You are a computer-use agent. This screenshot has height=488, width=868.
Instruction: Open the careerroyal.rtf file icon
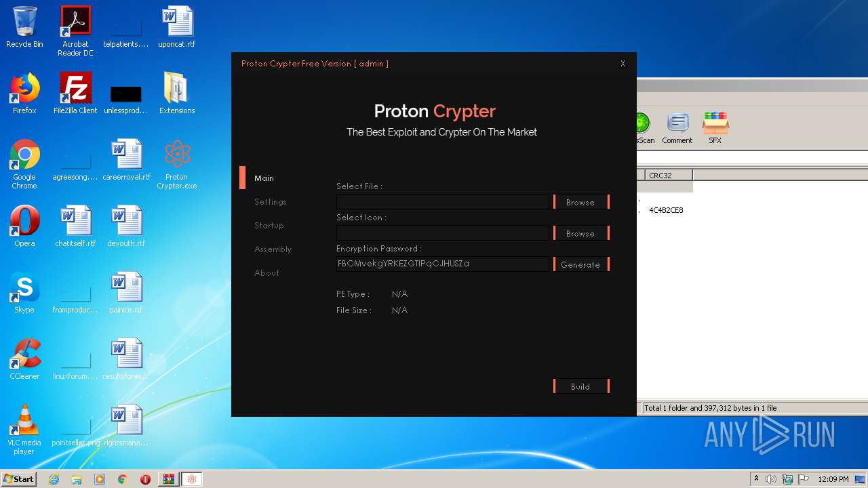tap(126, 160)
